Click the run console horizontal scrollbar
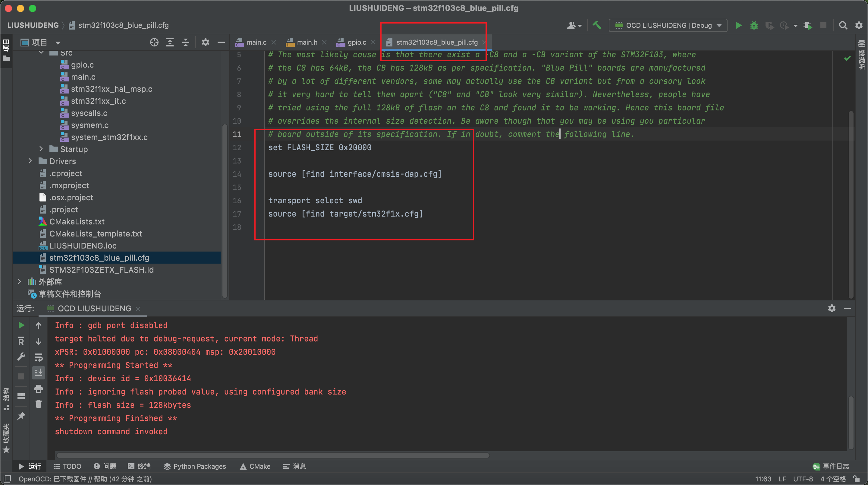The width and height of the screenshot is (868, 485). (x=273, y=456)
